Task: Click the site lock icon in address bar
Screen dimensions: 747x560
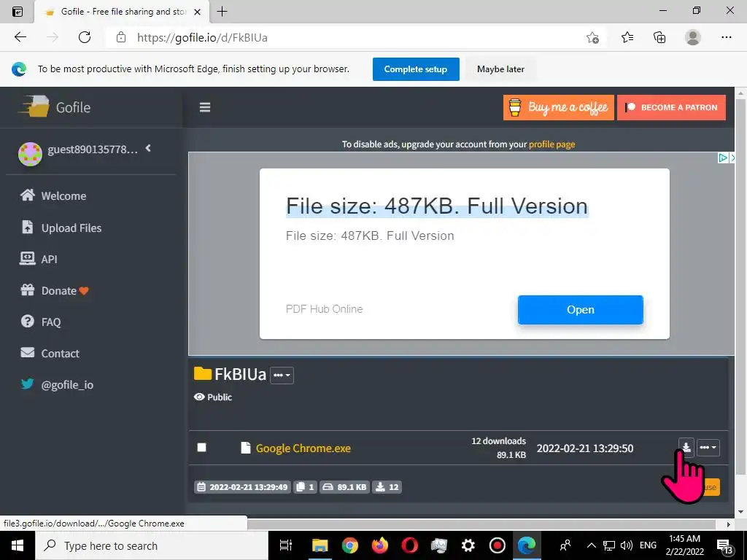Action: pyautogui.click(x=121, y=37)
